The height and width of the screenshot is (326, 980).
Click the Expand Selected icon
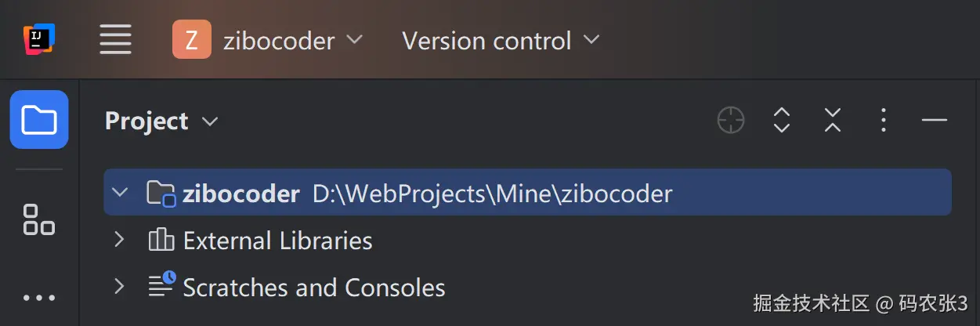point(781,121)
